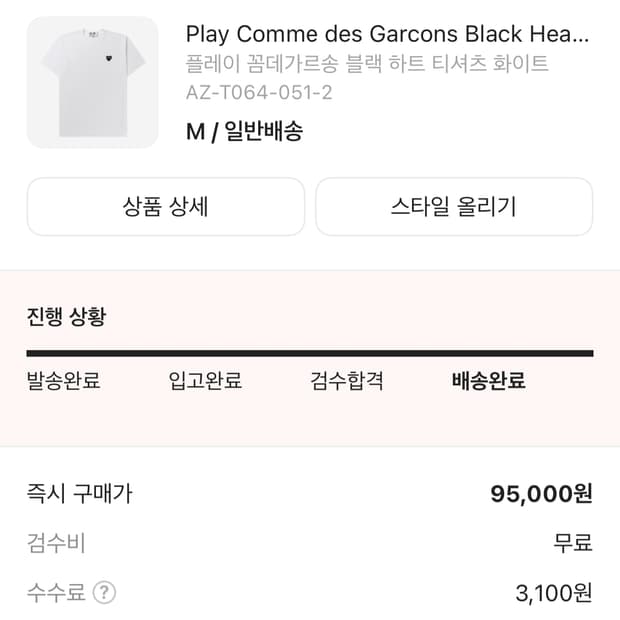Click the 수수료 fee label text

point(56,593)
